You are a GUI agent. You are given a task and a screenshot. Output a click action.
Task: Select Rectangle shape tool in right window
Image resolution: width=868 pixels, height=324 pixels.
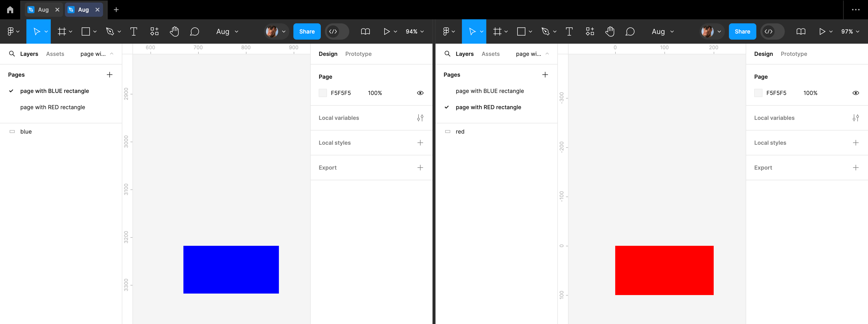521,31
